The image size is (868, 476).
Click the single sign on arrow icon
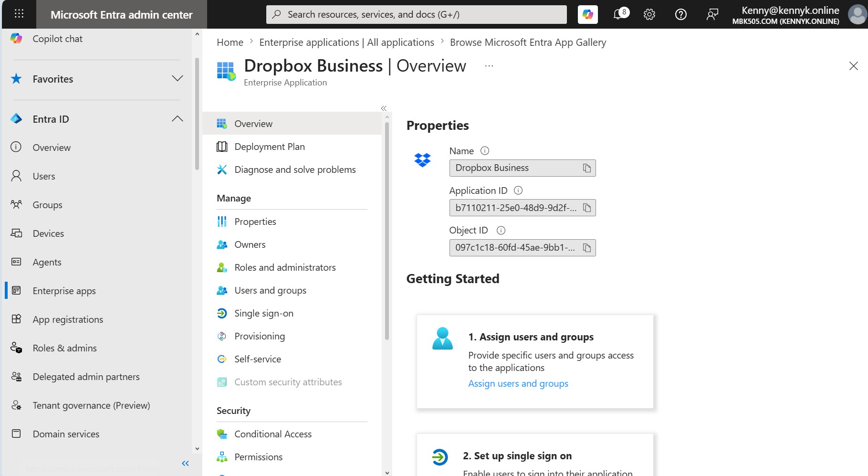pyautogui.click(x=439, y=457)
